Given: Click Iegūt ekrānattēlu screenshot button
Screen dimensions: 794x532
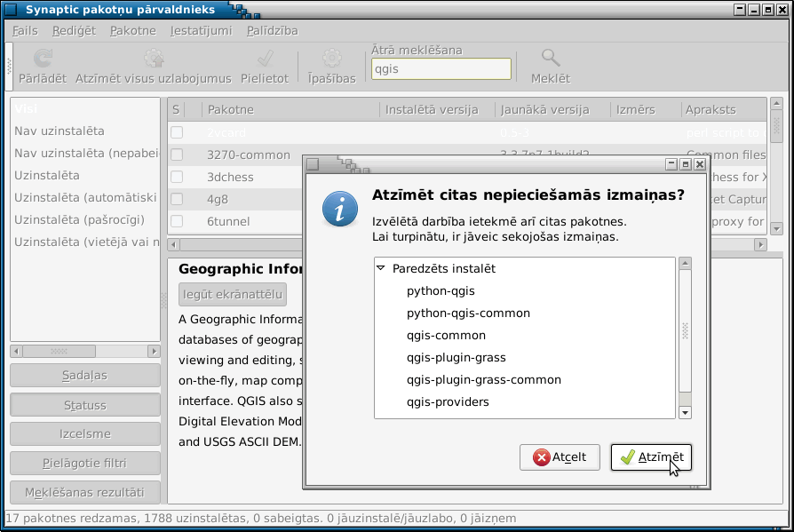Looking at the screenshot, I should [x=233, y=295].
